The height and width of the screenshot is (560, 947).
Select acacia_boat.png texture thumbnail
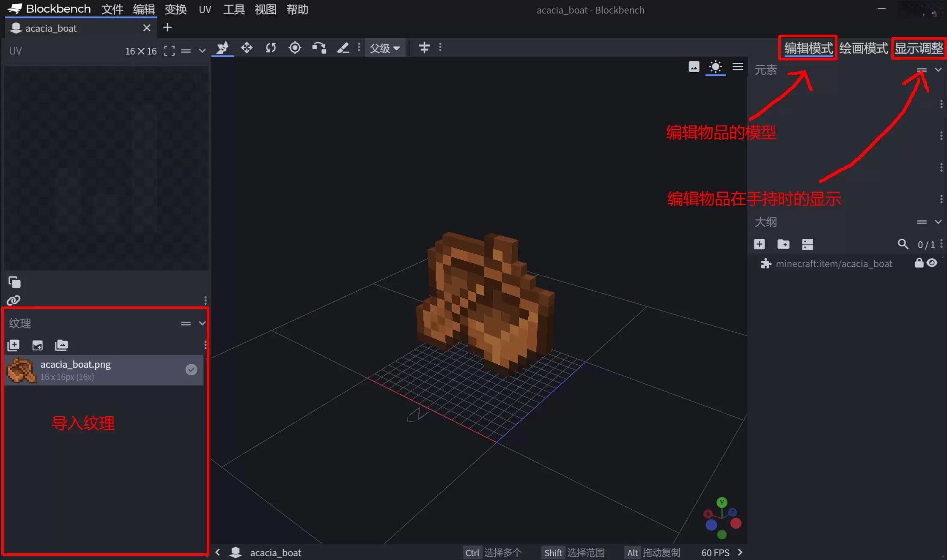[21, 370]
